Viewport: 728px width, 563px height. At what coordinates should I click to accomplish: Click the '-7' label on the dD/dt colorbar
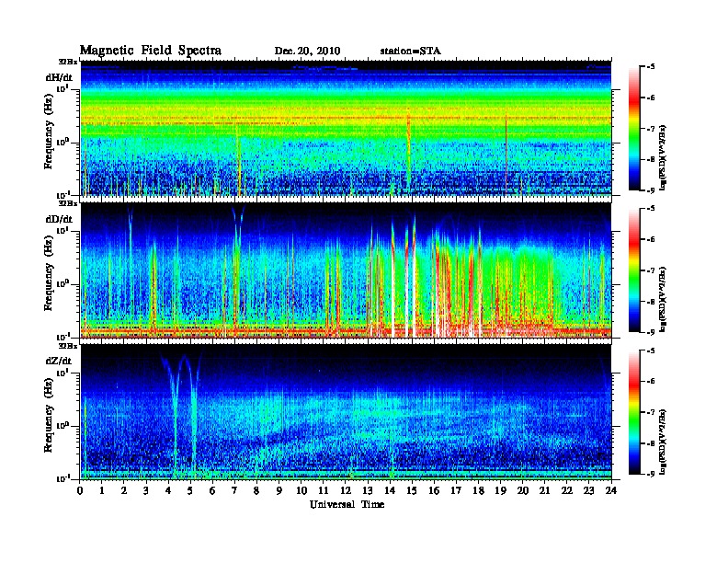[x=650, y=270]
